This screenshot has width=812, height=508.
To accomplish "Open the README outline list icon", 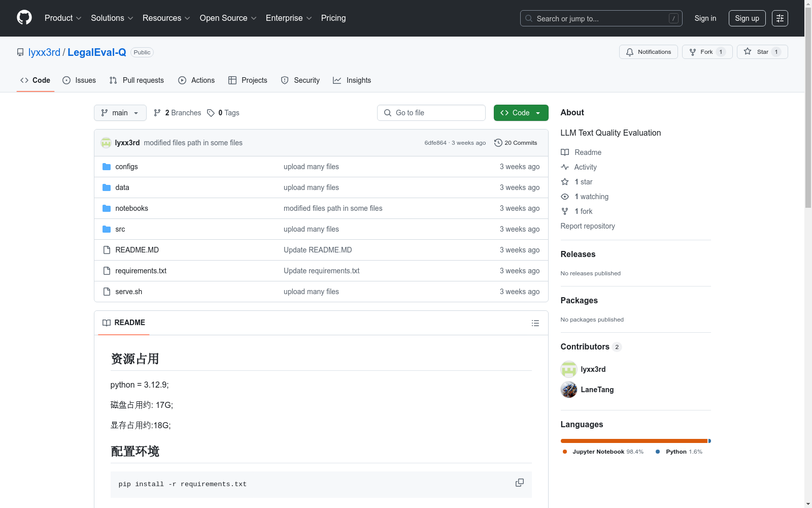I will click(535, 323).
